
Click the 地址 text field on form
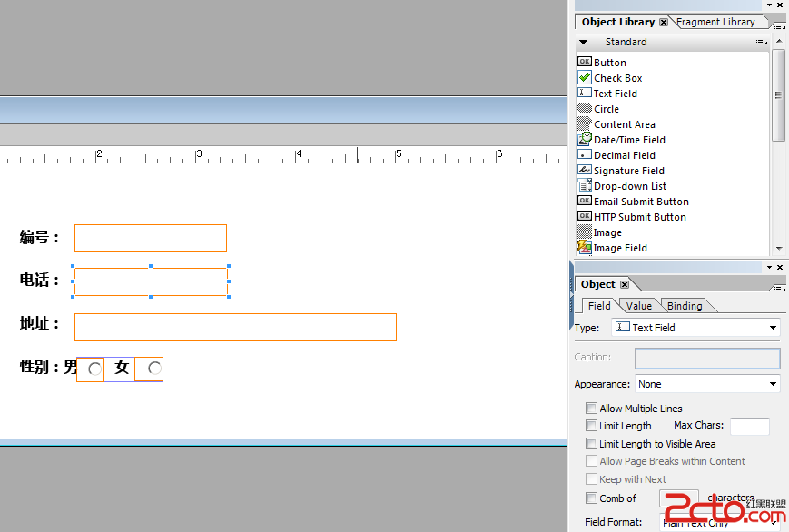[235, 327]
